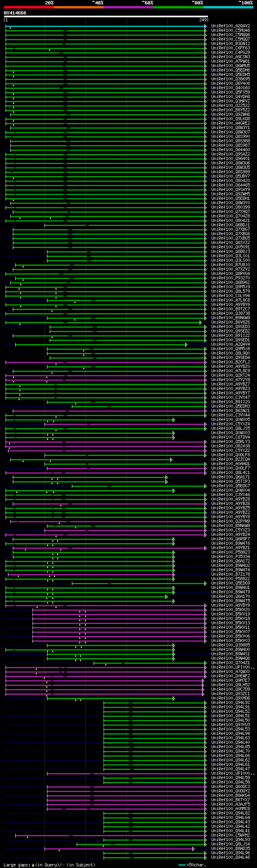Click the cyan alignment bar for A2Q4V2

[x=106, y=26]
